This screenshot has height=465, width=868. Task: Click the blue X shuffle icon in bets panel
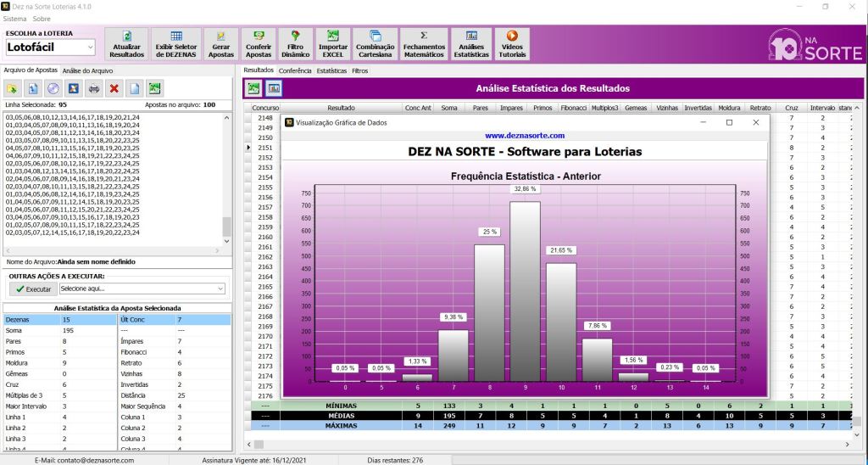[74, 88]
